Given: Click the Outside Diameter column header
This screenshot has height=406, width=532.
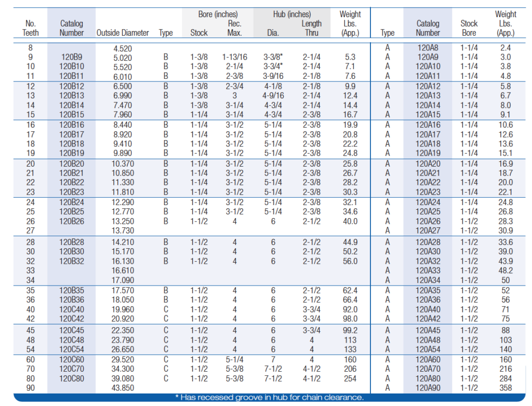Looking at the screenshot, I should [x=123, y=33].
